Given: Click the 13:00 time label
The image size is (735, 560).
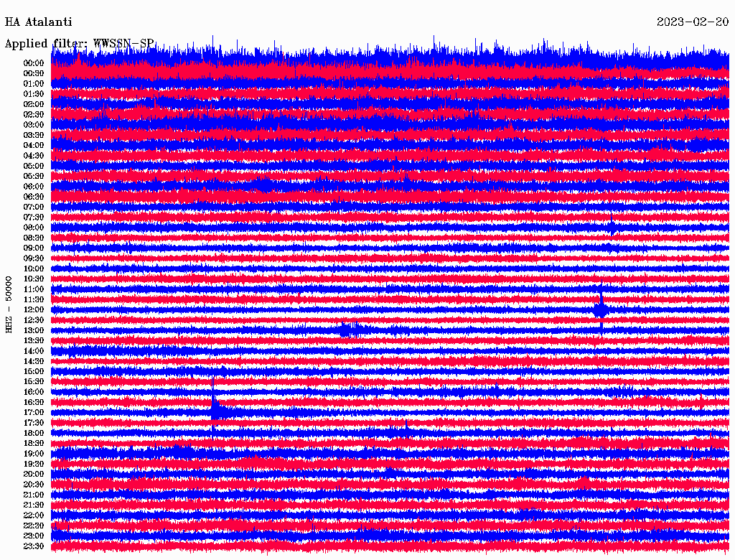Looking at the screenshot, I should tap(34, 330).
